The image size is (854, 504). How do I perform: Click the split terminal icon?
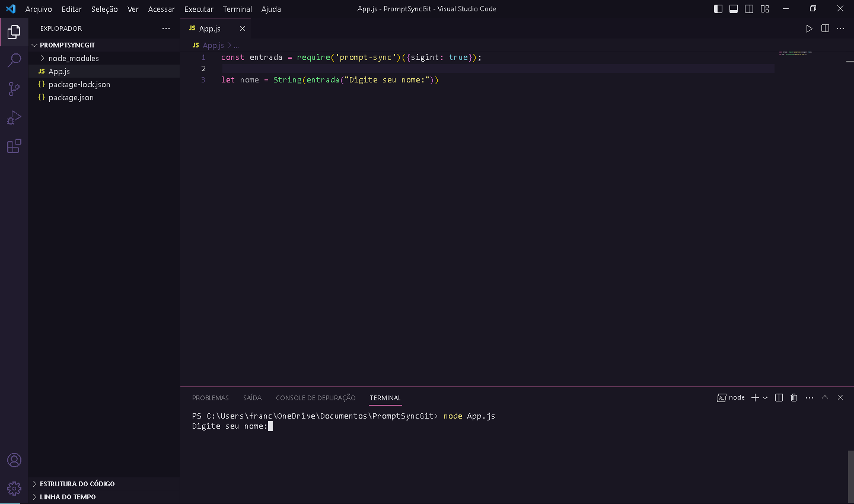(779, 397)
